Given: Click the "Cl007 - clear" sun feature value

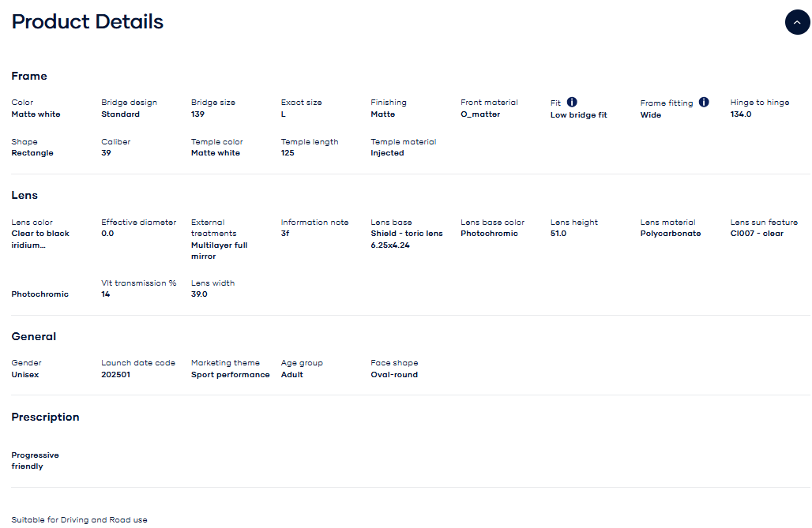Looking at the screenshot, I should click(757, 234).
